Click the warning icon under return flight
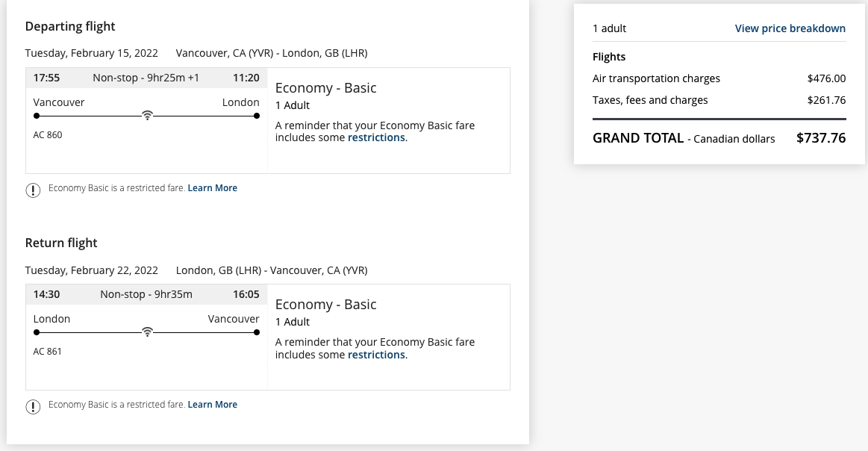Viewport: 868px width, 451px height. [33, 406]
